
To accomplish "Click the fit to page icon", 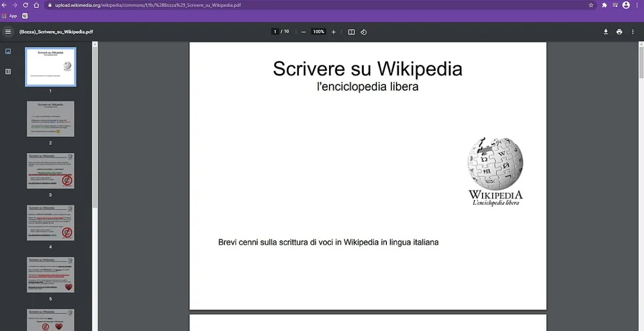I will 352,32.
